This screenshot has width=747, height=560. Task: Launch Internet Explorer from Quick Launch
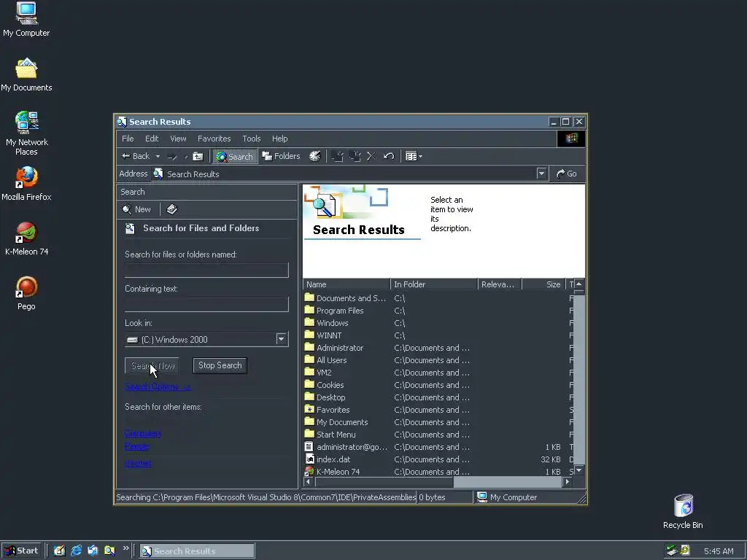[x=76, y=551]
